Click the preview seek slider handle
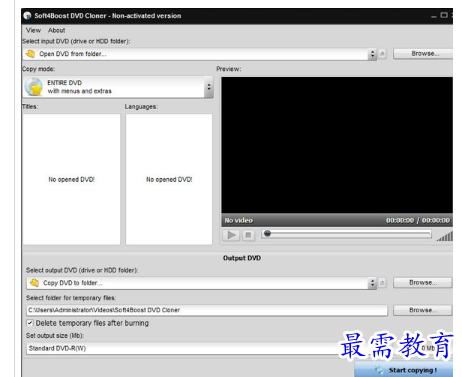 tap(267, 233)
